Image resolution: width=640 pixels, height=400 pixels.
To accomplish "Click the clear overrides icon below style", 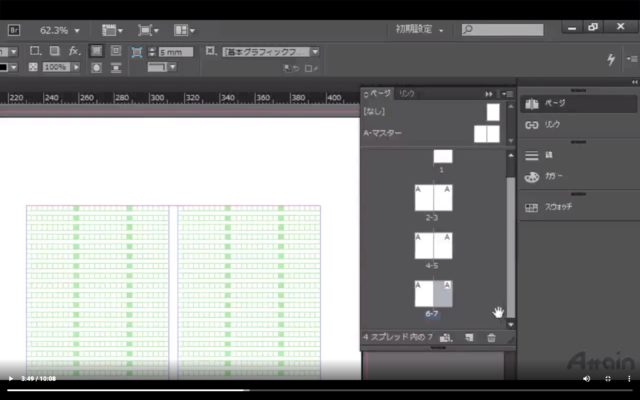I will [x=291, y=69].
